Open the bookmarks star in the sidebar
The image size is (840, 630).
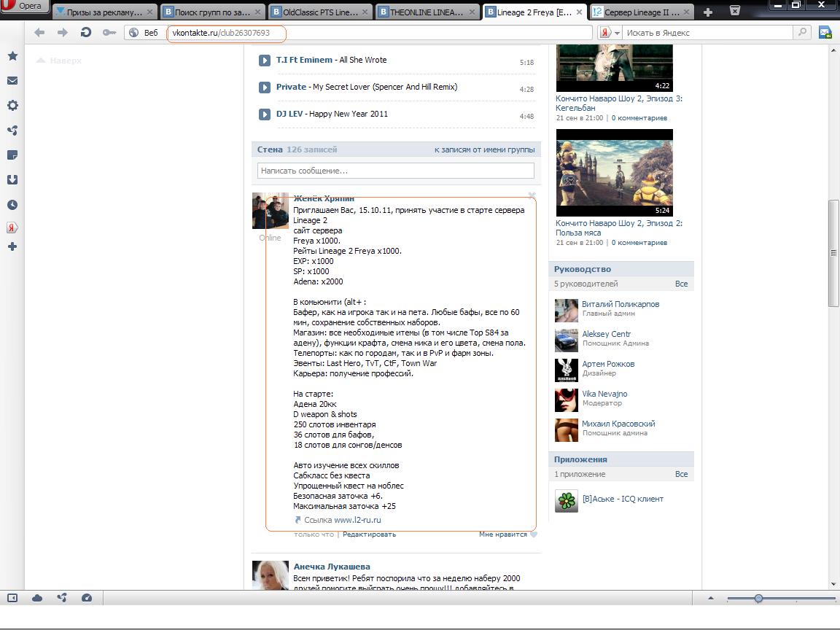click(12, 55)
